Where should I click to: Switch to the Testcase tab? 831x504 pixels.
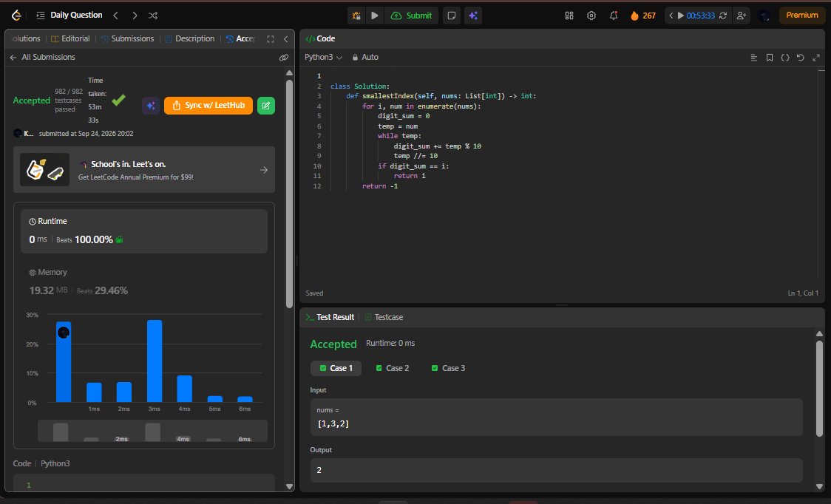(384, 317)
